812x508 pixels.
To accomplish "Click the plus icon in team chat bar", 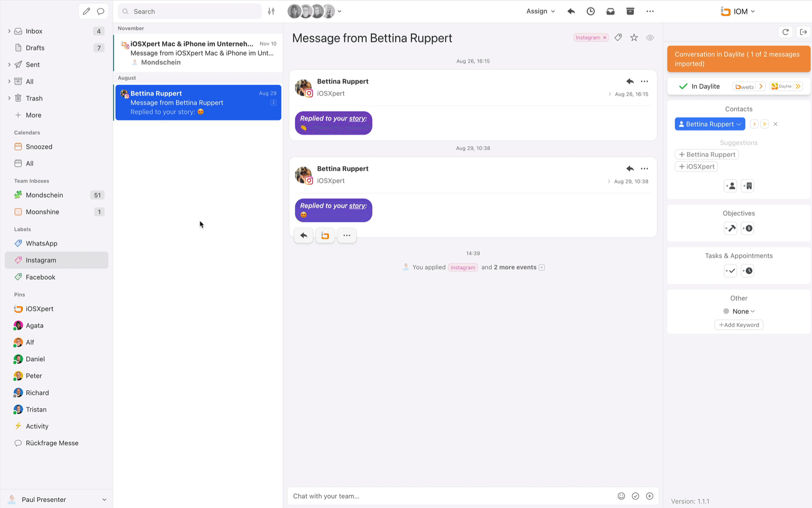I will [x=649, y=496].
